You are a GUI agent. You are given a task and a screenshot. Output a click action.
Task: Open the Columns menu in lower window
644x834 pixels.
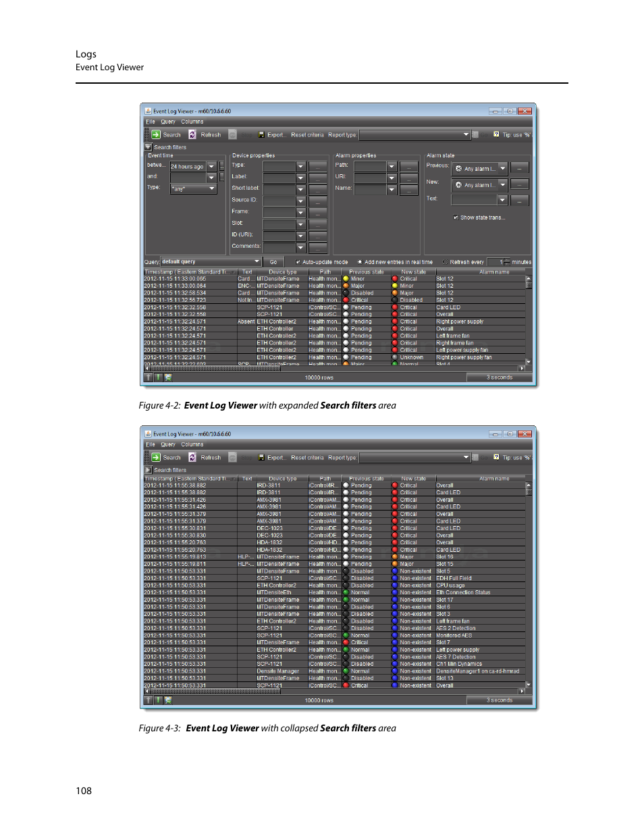point(192,445)
